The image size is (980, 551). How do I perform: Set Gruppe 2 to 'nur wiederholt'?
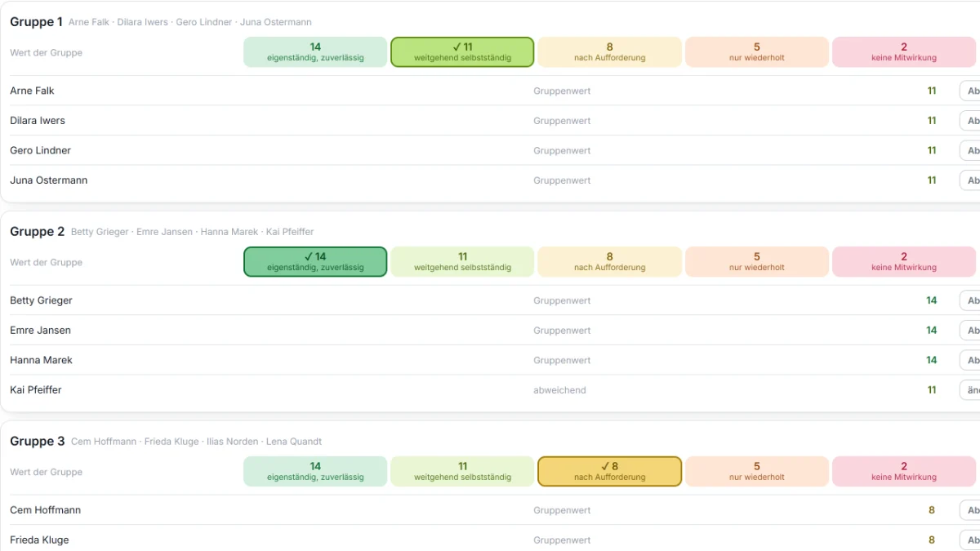(757, 262)
